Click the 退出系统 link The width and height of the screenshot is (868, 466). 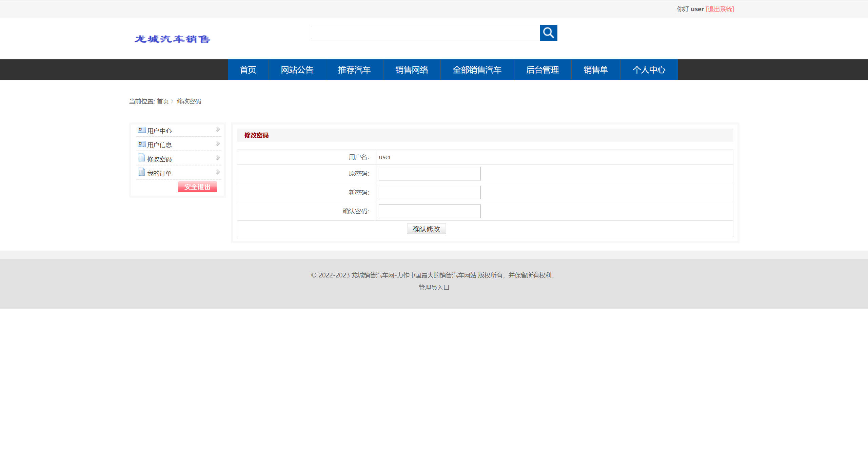tap(719, 9)
